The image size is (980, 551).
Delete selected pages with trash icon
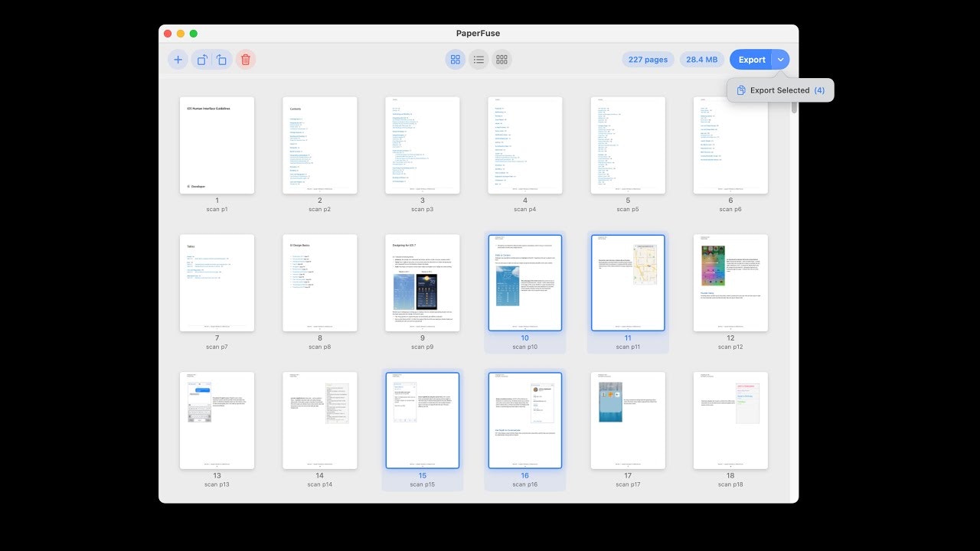[245, 60]
